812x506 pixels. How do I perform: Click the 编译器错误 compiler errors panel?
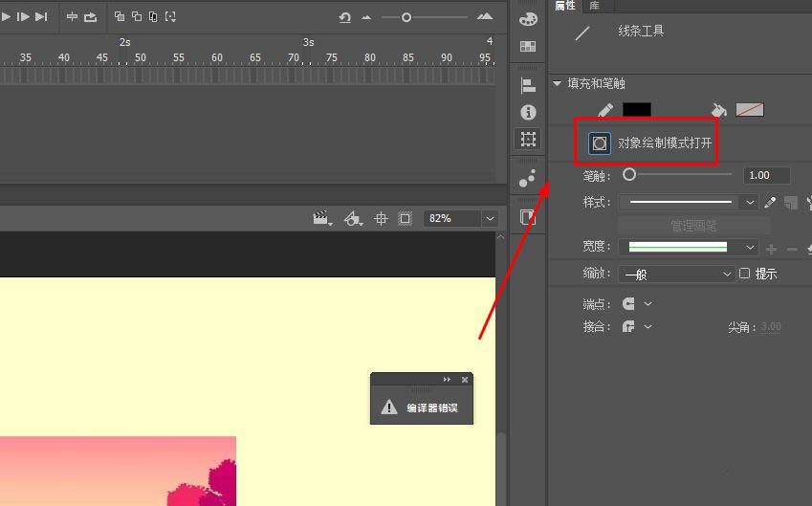[x=422, y=407]
